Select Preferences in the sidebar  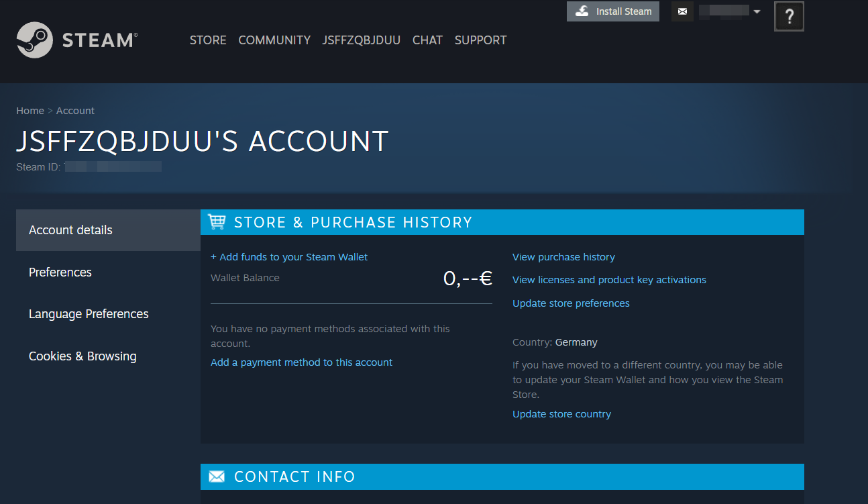click(60, 272)
